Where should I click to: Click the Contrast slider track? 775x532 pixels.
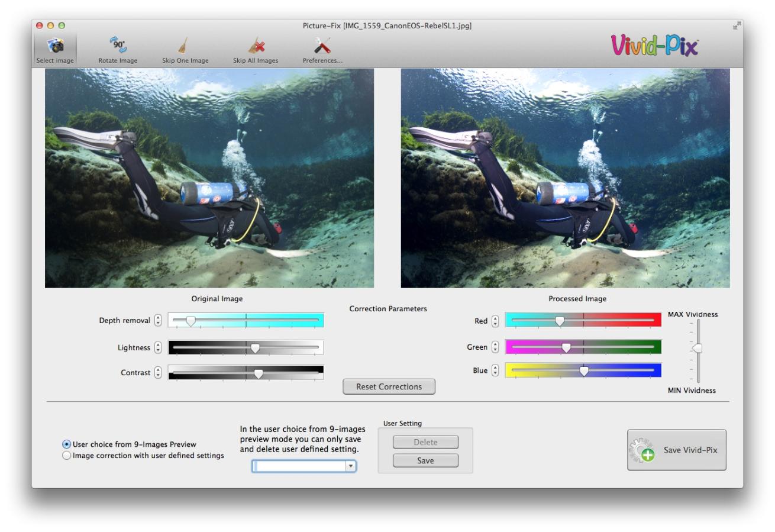246,373
